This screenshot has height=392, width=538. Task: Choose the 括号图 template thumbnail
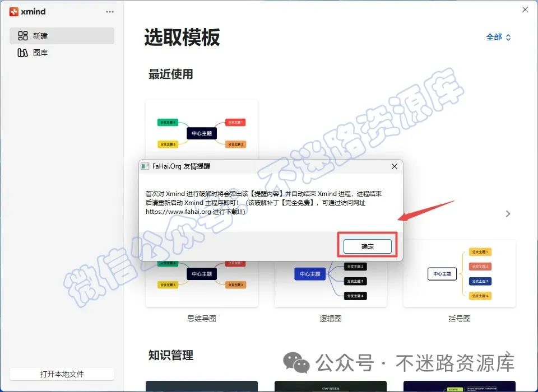tap(460, 274)
